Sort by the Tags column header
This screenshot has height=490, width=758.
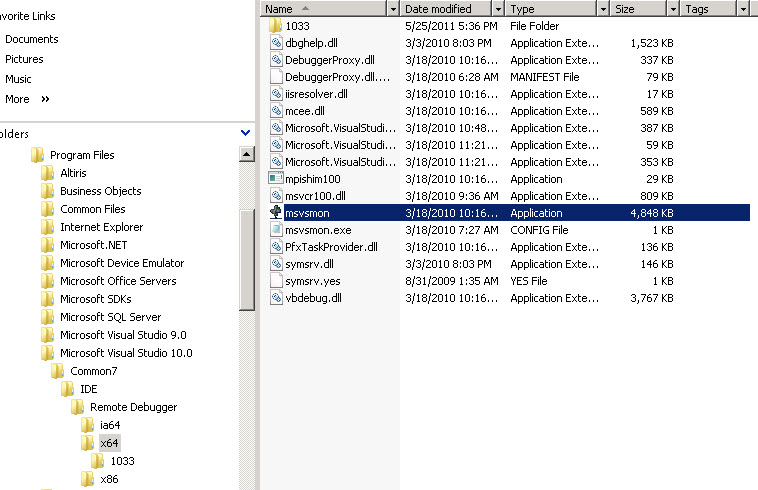[709, 9]
